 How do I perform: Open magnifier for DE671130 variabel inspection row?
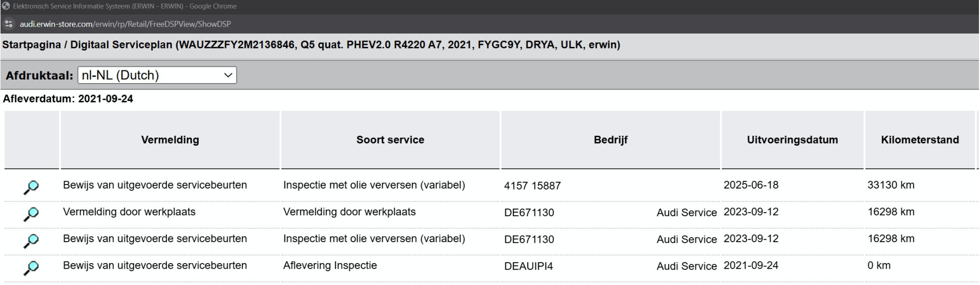pyautogui.click(x=31, y=241)
